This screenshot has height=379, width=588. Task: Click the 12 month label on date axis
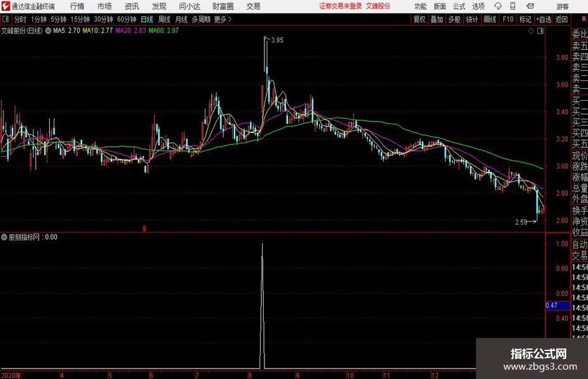coord(435,375)
